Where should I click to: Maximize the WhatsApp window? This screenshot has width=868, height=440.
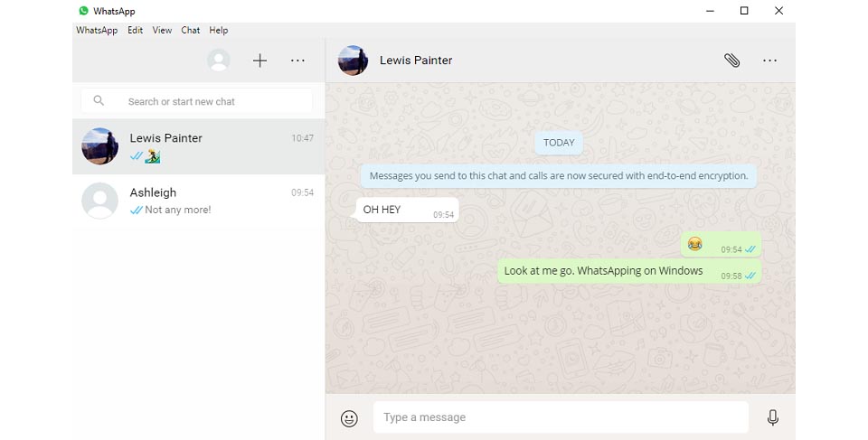(x=744, y=11)
